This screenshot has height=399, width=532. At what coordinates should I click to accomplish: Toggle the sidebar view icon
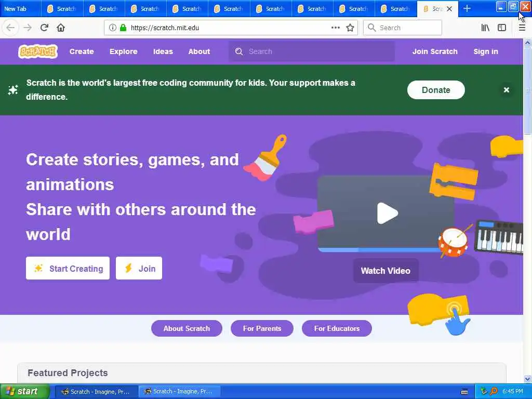pos(502,28)
